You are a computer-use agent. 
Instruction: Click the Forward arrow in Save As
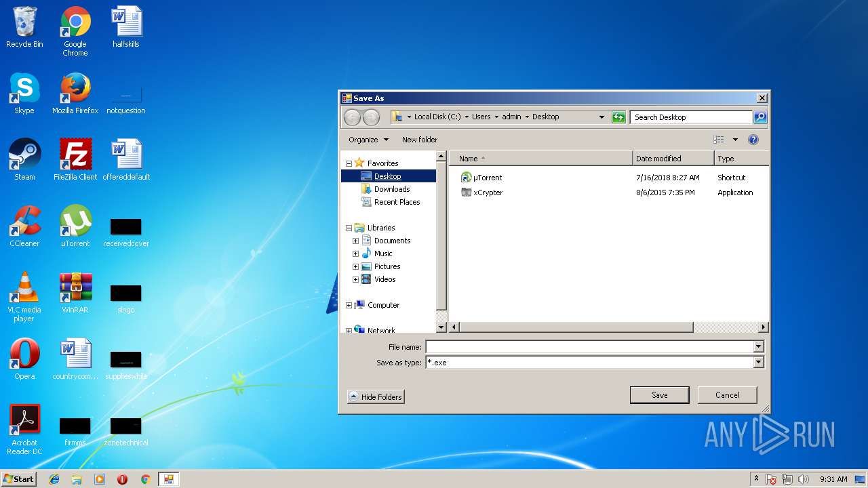(x=371, y=117)
